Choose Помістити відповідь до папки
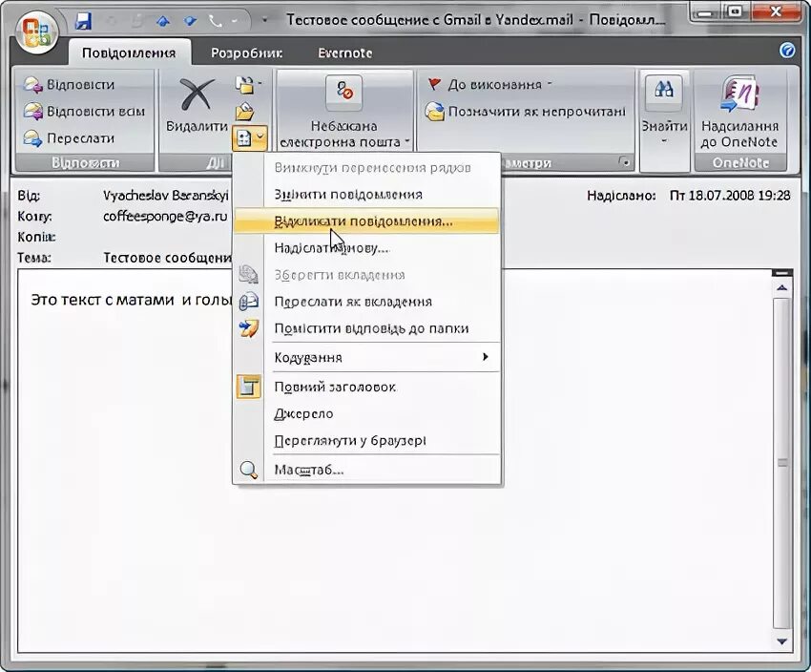This screenshot has height=672, width=811. pos(366,328)
